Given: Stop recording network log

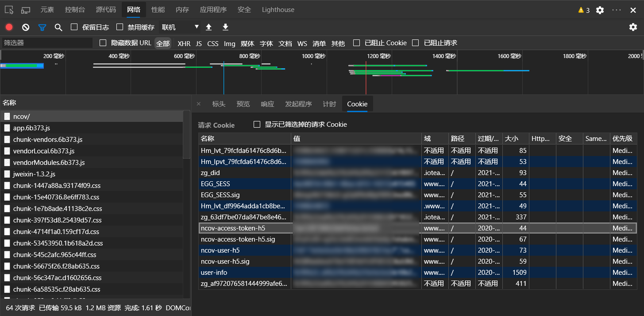Looking at the screenshot, I should point(9,27).
